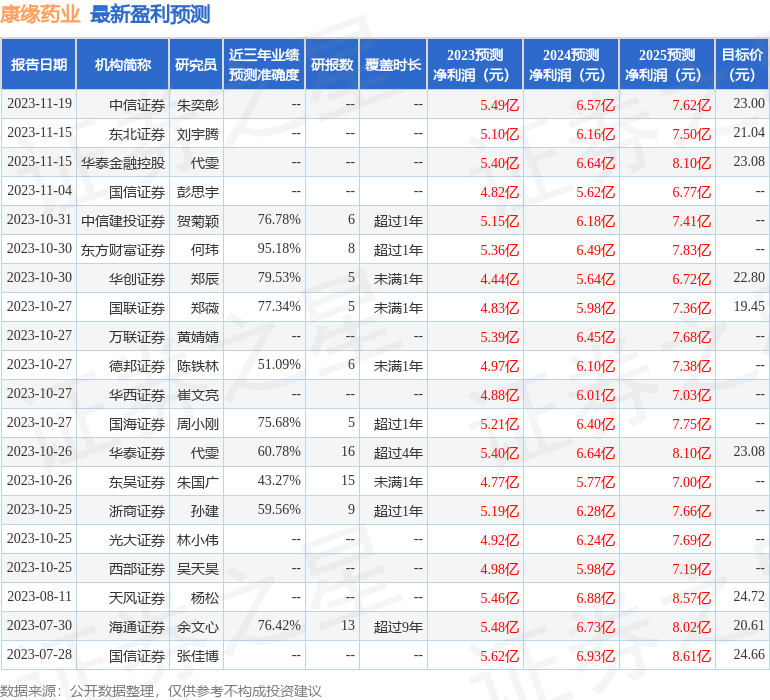The image size is (770, 700).
Task: Click the 研报数 column header
Action: point(332,64)
